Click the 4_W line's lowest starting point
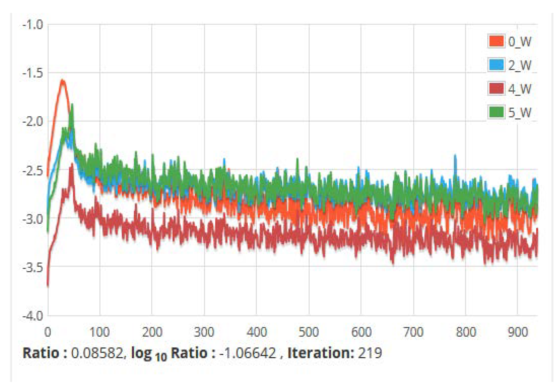 pyautogui.click(x=48, y=284)
